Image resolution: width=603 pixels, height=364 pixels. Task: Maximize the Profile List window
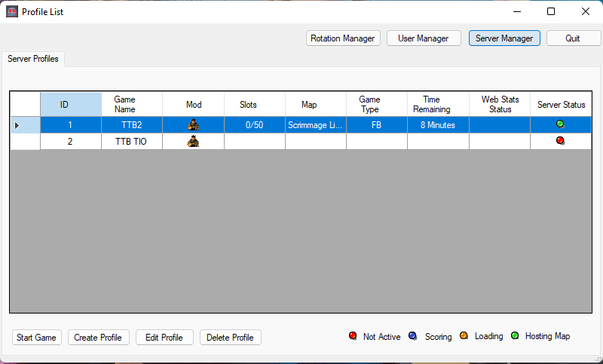click(x=551, y=11)
